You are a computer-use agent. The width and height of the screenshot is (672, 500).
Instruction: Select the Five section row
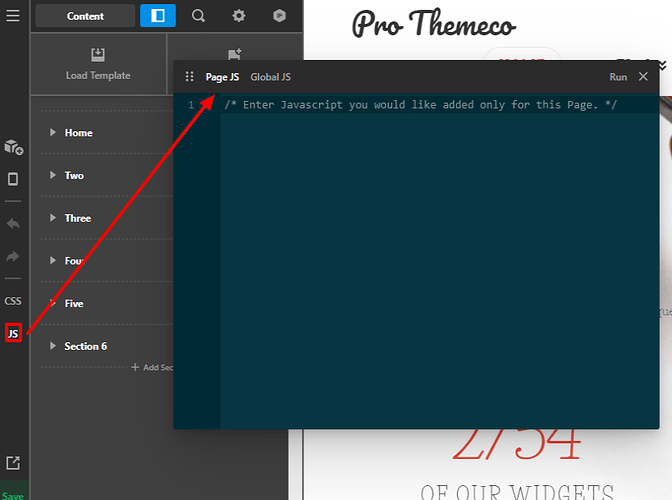tap(107, 303)
